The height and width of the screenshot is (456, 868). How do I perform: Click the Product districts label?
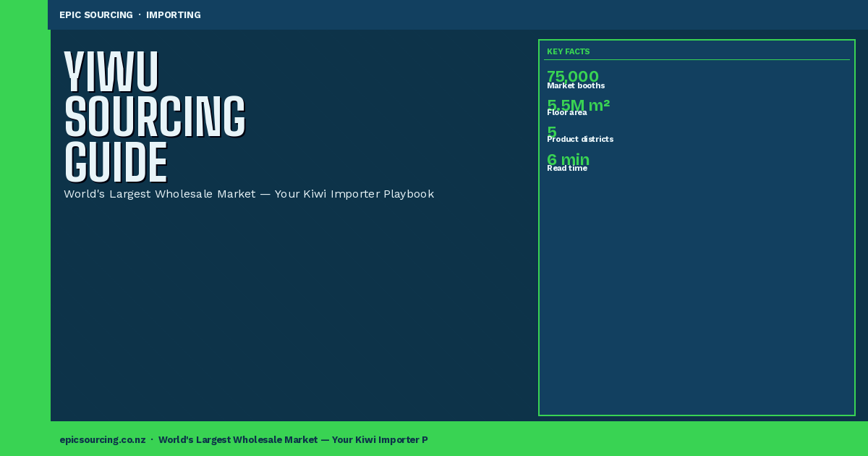pyautogui.click(x=580, y=139)
